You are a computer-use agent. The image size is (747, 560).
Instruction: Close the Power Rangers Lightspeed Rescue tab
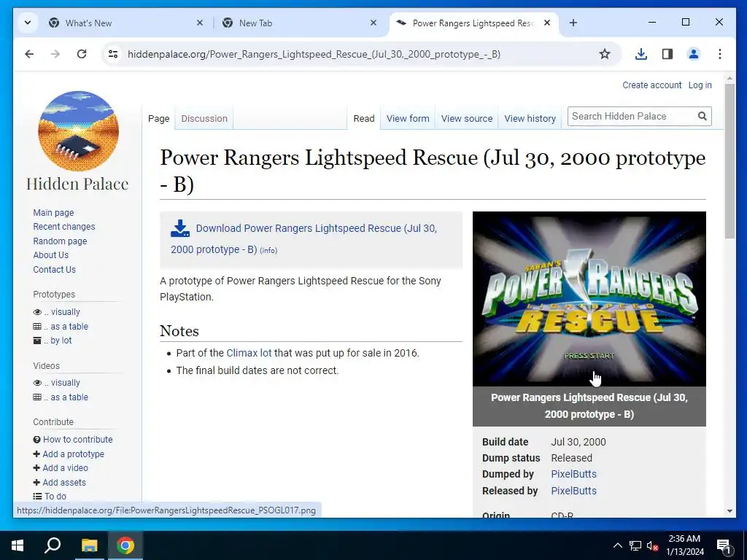547,23
